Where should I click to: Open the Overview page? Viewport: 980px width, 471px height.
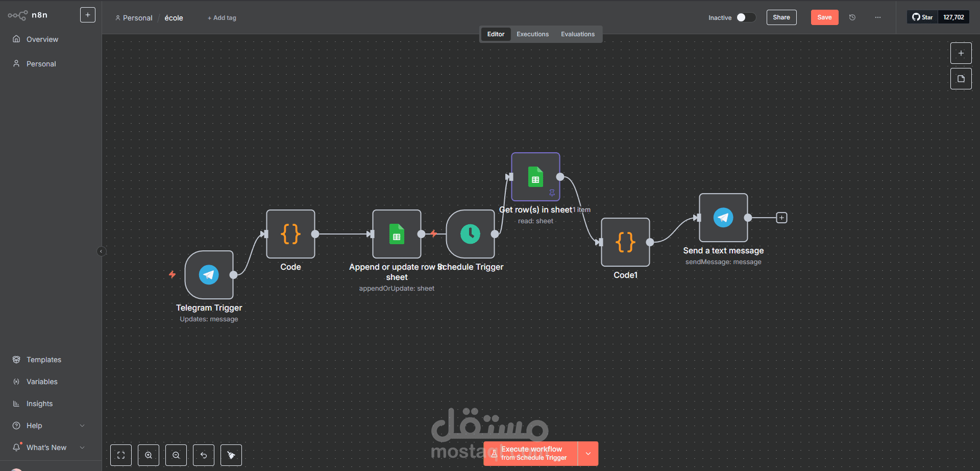[x=42, y=39]
